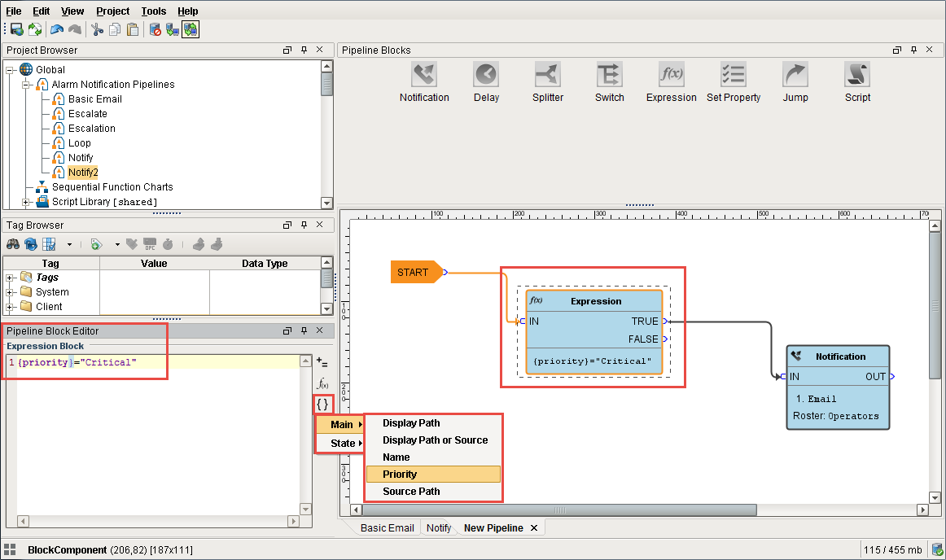Click the stopwatch icon in Tag Browser
946x560 pixels.
(x=168, y=244)
